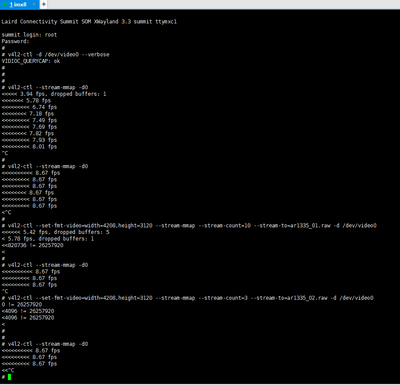Screen dimensions: 400x385
Task: Click the Laird Connectivity Summit banner line
Action: (89, 22)
